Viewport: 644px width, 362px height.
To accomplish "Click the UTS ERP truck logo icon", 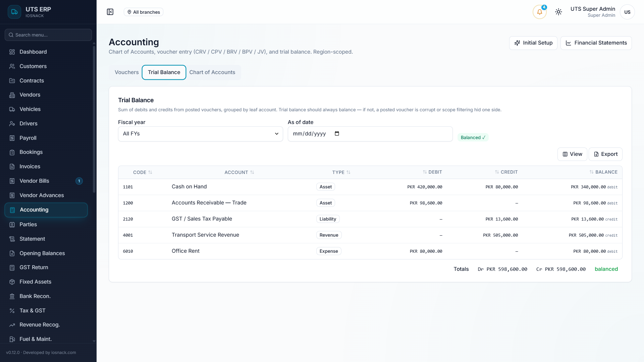I will [x=14, y=12].
